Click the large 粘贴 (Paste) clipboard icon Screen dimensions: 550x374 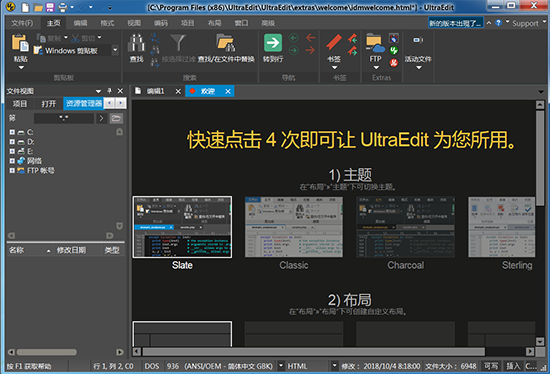(20, 43)
